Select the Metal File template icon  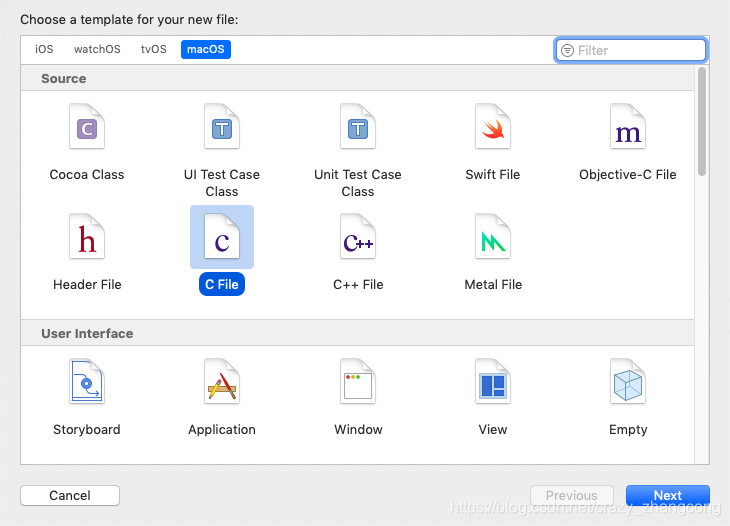493,236
